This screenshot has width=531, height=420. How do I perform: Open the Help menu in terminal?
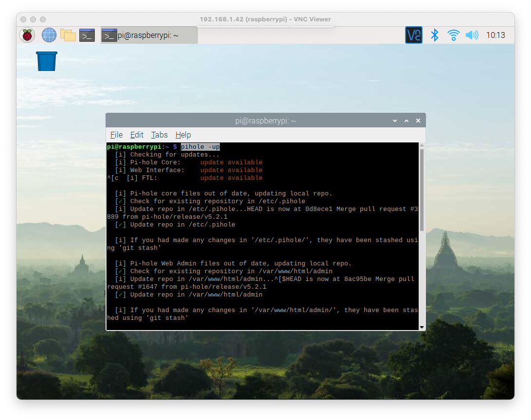click(x=183, y=135)
